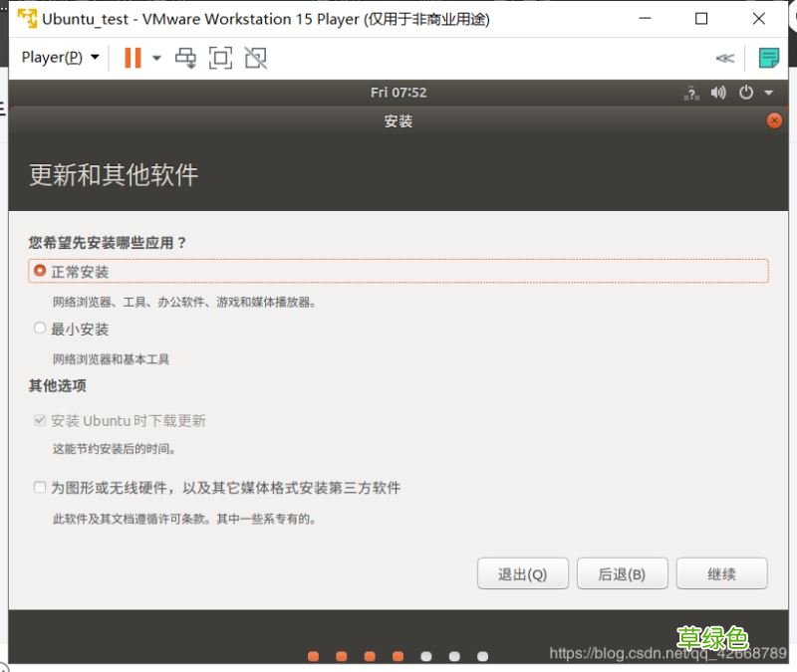797x672 pixels.
Task: Minimize the VMware Player window
Action: pyautogui.click(x=645, y=19)
